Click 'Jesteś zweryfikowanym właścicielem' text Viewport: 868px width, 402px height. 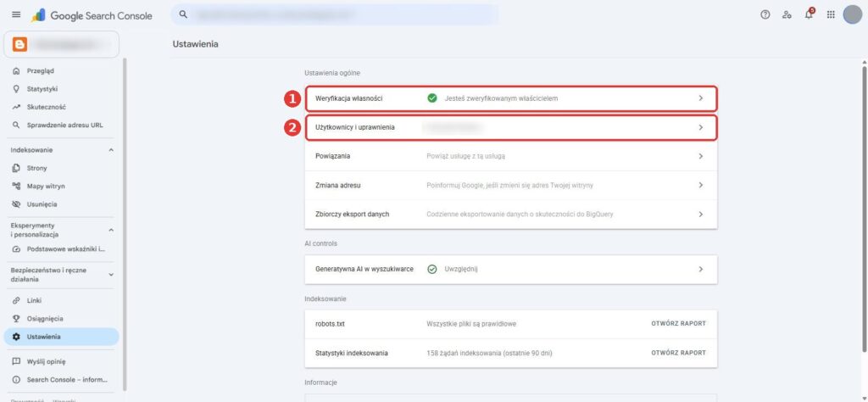point(501,98)
